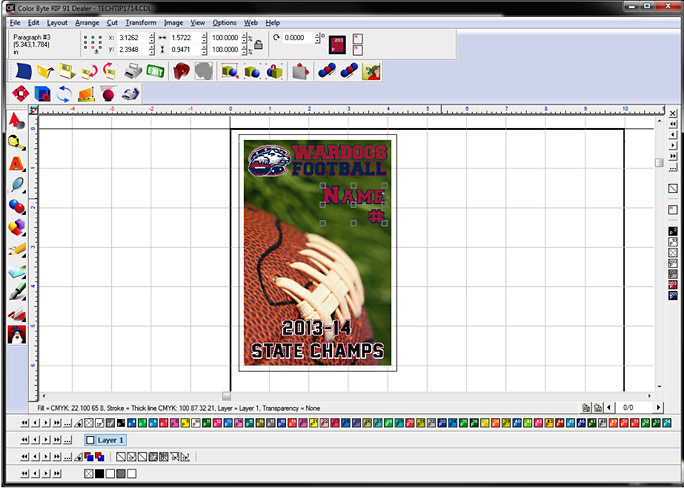Click the height field showing 0.9471

[185, 50]
